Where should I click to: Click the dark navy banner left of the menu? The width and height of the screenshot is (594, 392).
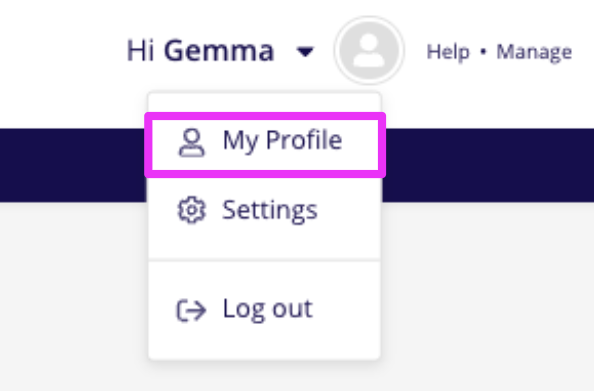pyautogui.click(x=73, y=165)
